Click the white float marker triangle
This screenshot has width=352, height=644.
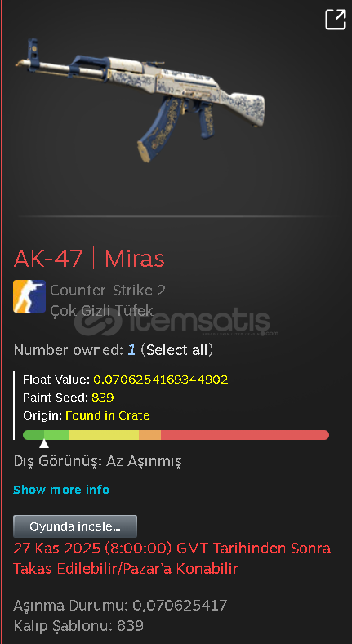point(44,444)
